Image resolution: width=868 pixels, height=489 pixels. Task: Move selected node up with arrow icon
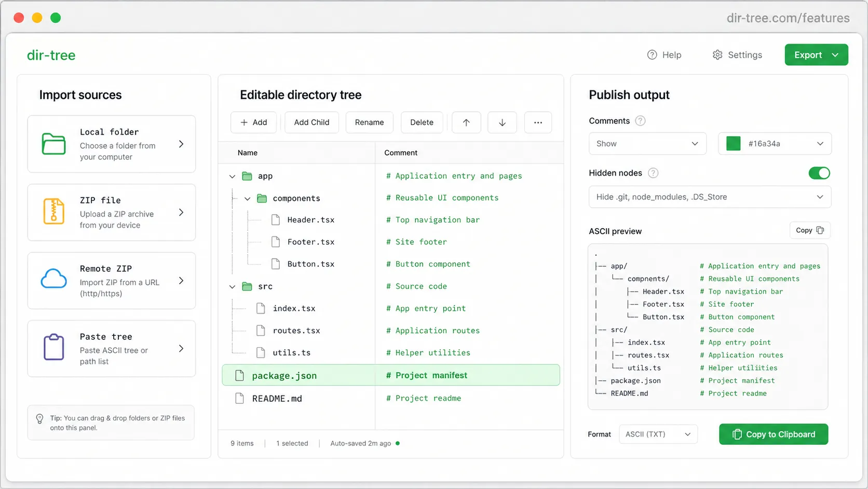click(x=466, y=122)
